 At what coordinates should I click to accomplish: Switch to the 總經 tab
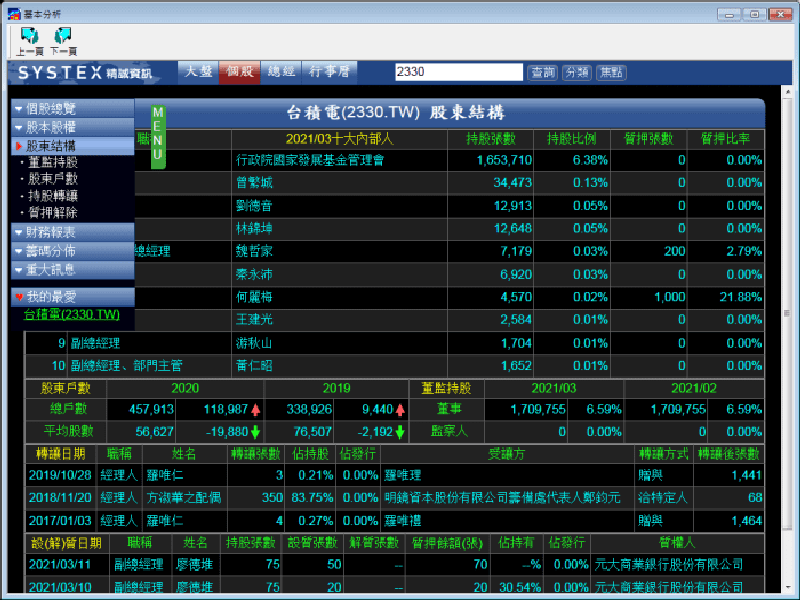click(281, 72)
